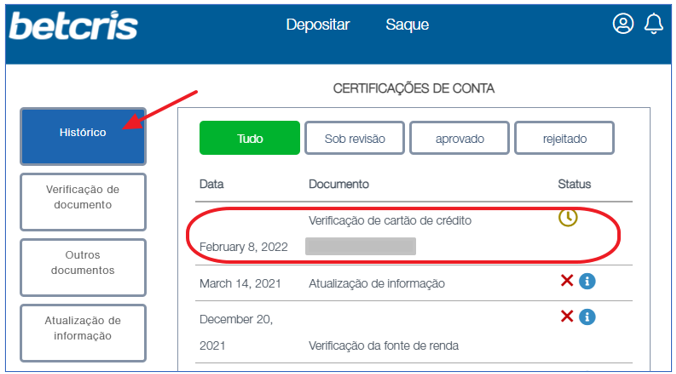The image size is (676, 374).
Task: Click 'Verificação de cartão de crédito' entry
Action: [x=390, y=221]
